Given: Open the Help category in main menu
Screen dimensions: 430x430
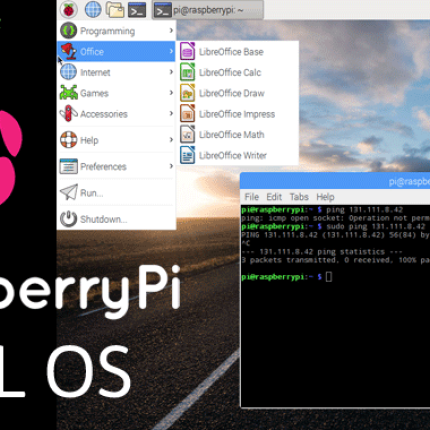Looking at the screenshot, I should (x=116, y=140).
